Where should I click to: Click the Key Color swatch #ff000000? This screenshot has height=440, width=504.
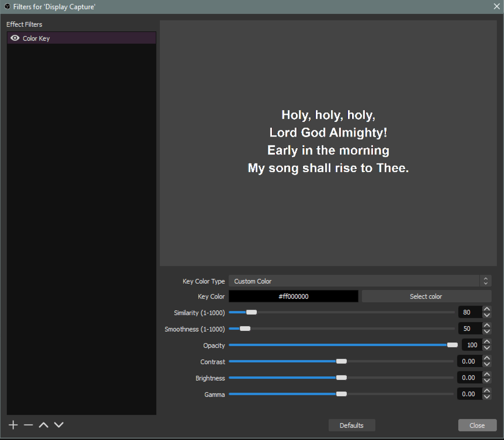293,296
